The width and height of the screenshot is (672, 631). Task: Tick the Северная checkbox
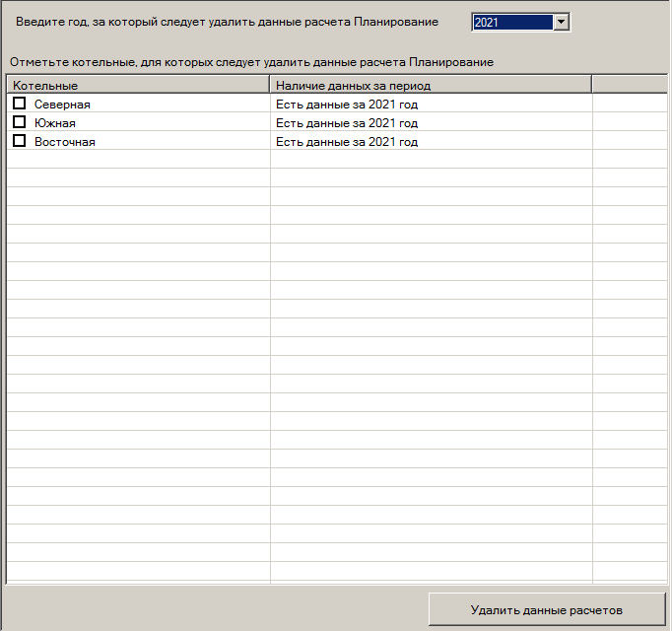pyautogui.click(x=19, y=104)
